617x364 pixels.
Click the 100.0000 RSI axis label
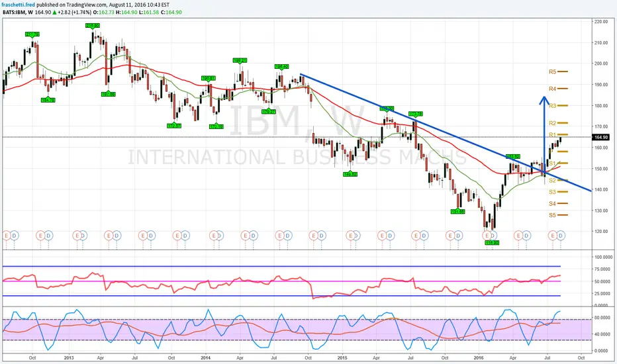click(x=603, y=257)
